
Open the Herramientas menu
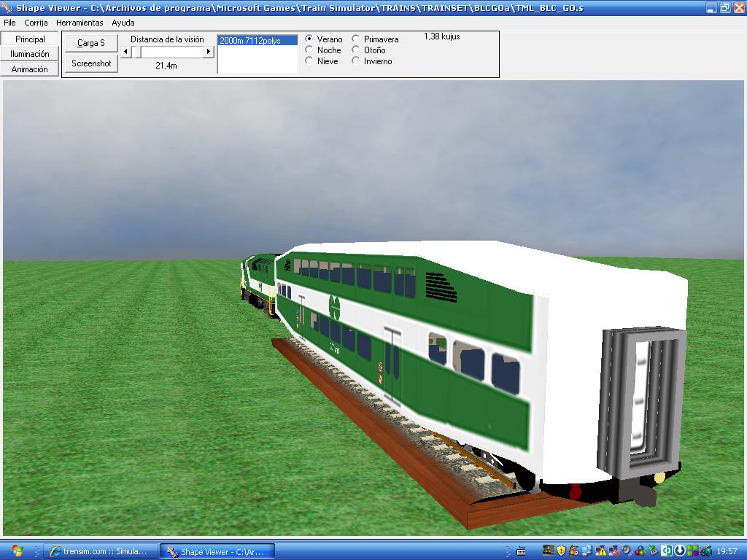click(x=80, y=23)
